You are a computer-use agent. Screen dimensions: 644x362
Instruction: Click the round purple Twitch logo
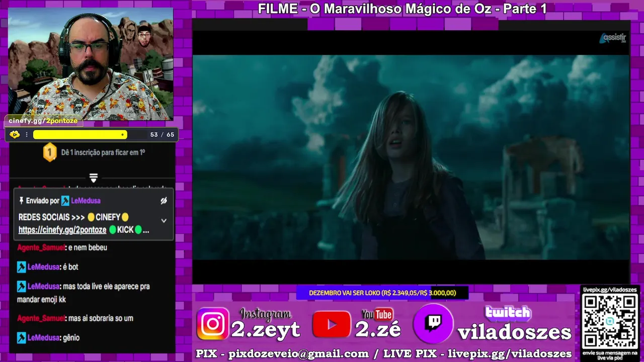tap(433, 324)
